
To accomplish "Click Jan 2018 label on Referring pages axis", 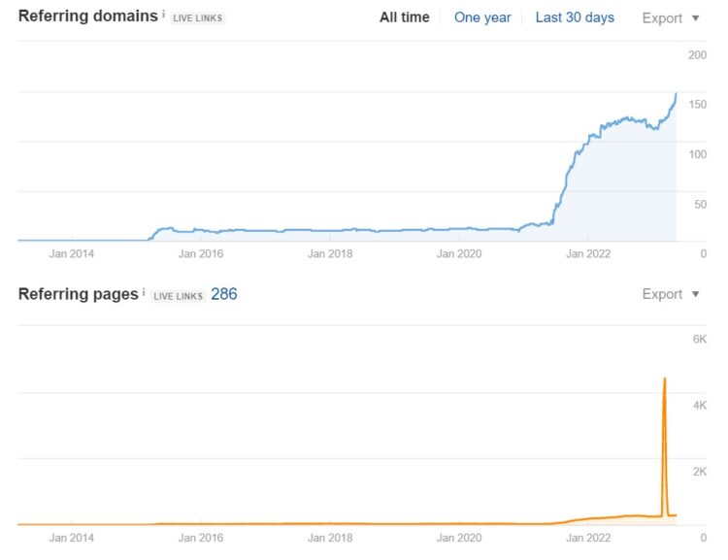I will click(x=330, y=538).
